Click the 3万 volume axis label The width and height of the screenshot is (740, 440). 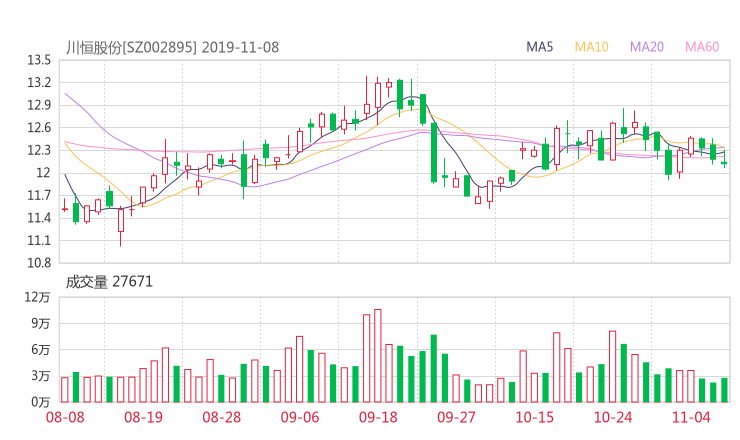pos(41,376)
